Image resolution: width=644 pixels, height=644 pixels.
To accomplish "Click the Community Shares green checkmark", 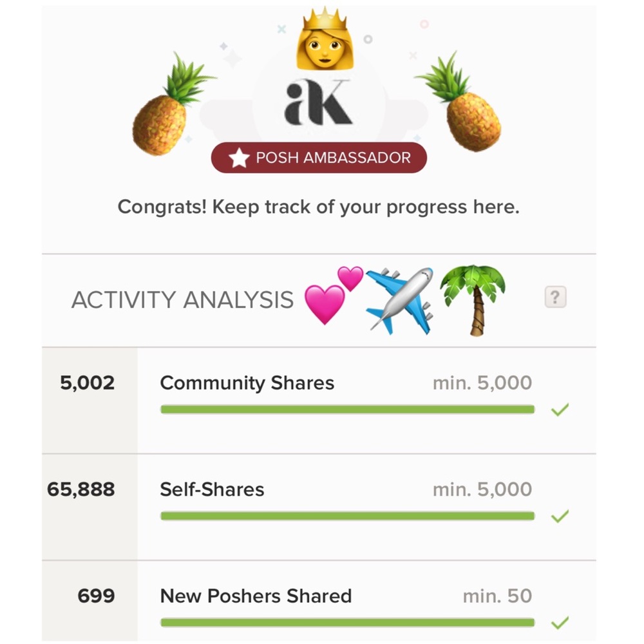I will 560,410.
